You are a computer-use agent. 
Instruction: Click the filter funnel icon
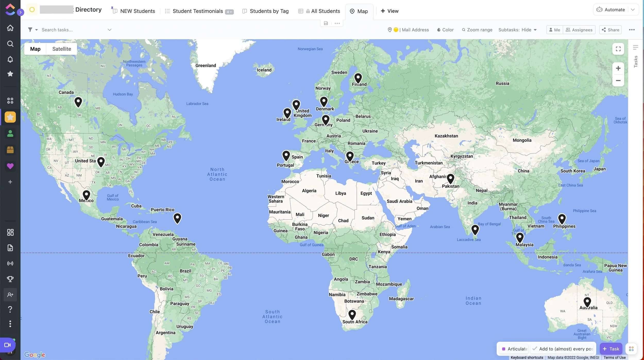click(x=30, y=30)
